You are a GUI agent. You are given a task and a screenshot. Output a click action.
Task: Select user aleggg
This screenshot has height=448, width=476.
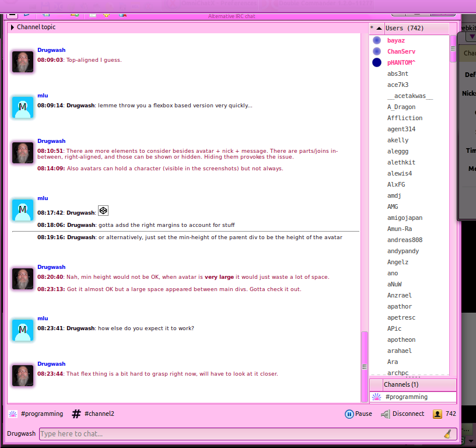click(398, 151)
